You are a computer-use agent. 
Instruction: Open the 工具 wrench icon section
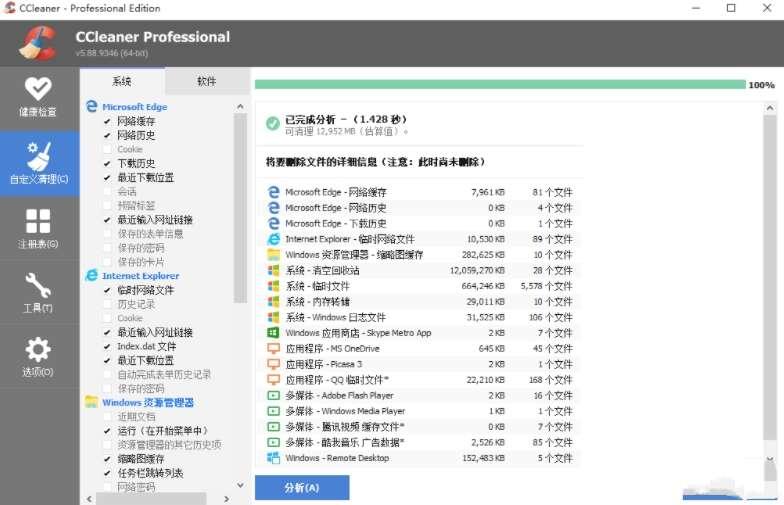[38, 286]
